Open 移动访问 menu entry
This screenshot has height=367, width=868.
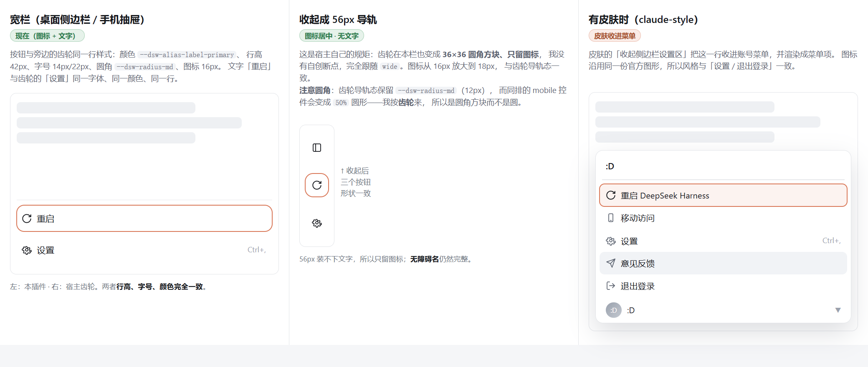723,218
